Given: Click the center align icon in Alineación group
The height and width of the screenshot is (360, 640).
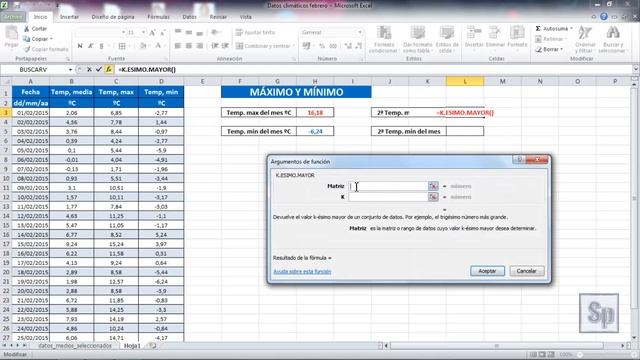Looking at the screenshot, I should tap(189, 46).
